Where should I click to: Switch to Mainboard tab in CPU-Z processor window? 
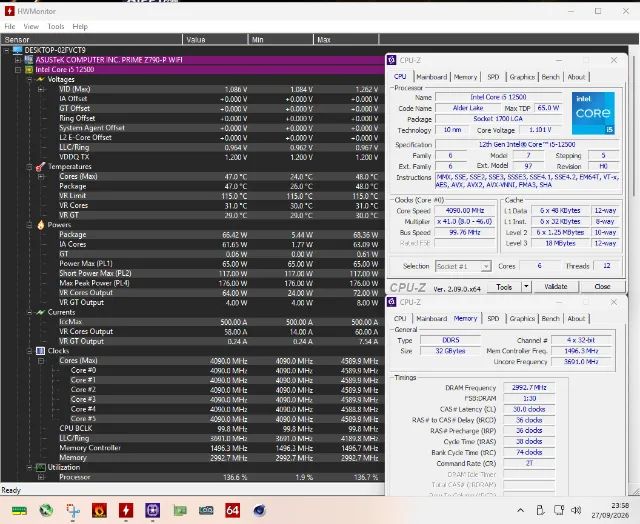(x=431, y=77)
